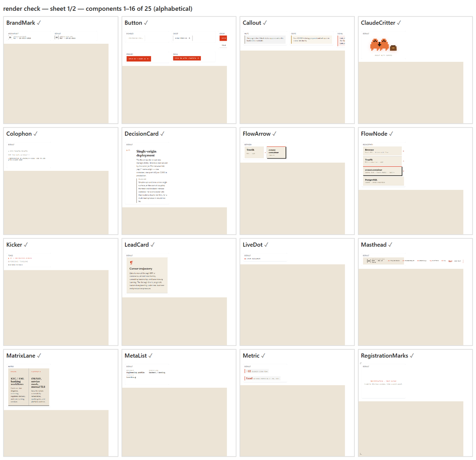Click the ghost outline button in Button card
Screen dimensions: 476x460
[x=183, y=38]
